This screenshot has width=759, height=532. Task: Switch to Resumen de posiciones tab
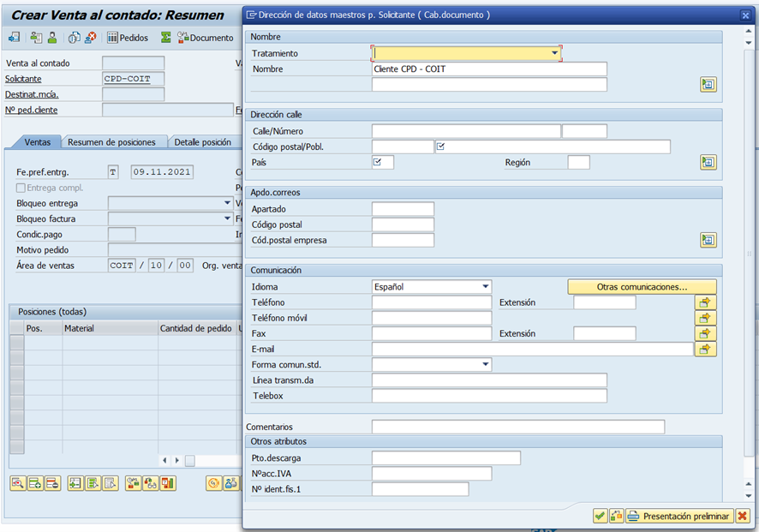tap(112, 142)
